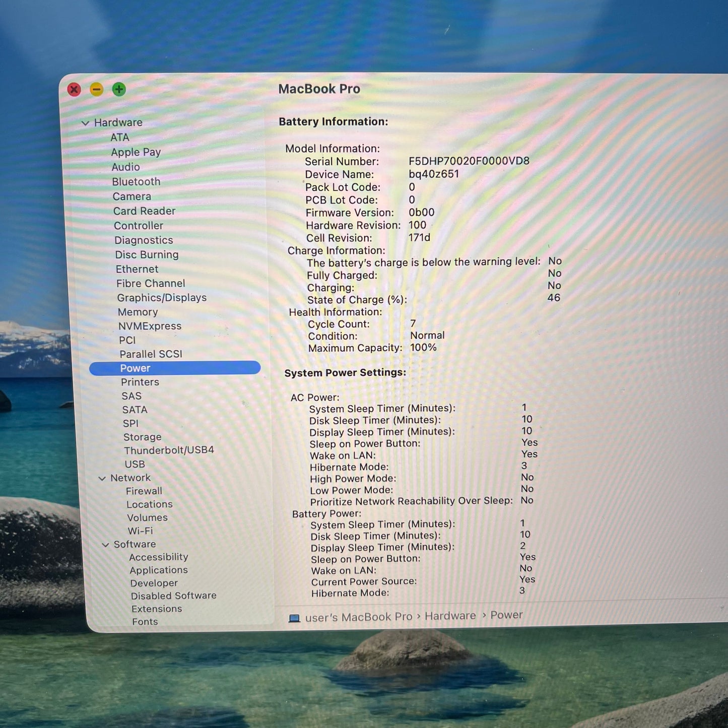
Task: Open the Firewall network entry
Action: click(x=144, y=491)
